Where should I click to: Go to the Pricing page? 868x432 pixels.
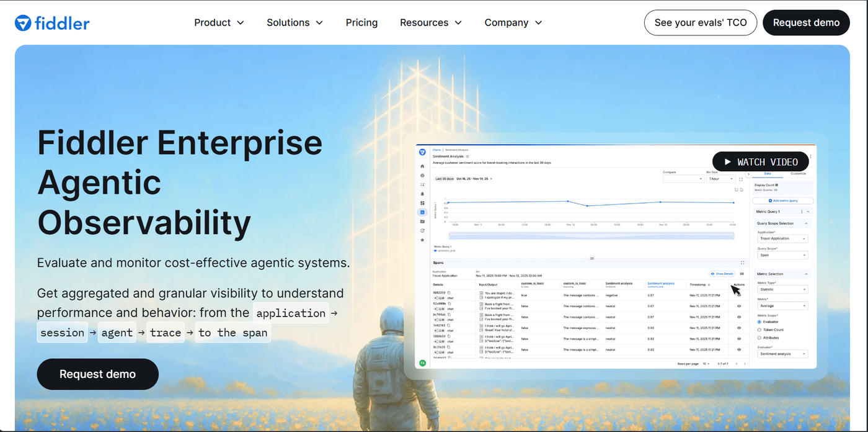[362, 22]
